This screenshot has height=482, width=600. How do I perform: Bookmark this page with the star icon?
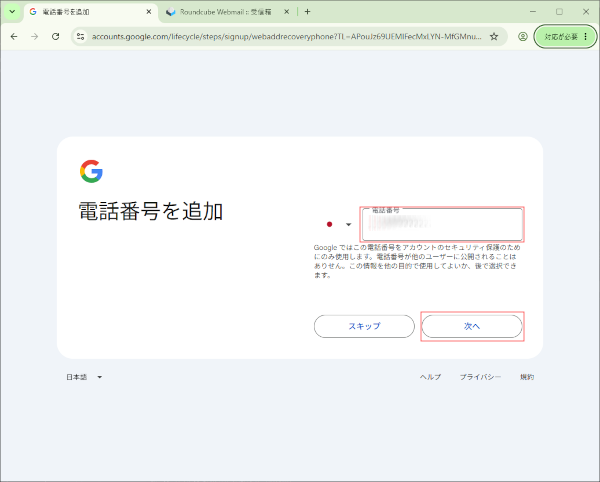click(494, 36)
